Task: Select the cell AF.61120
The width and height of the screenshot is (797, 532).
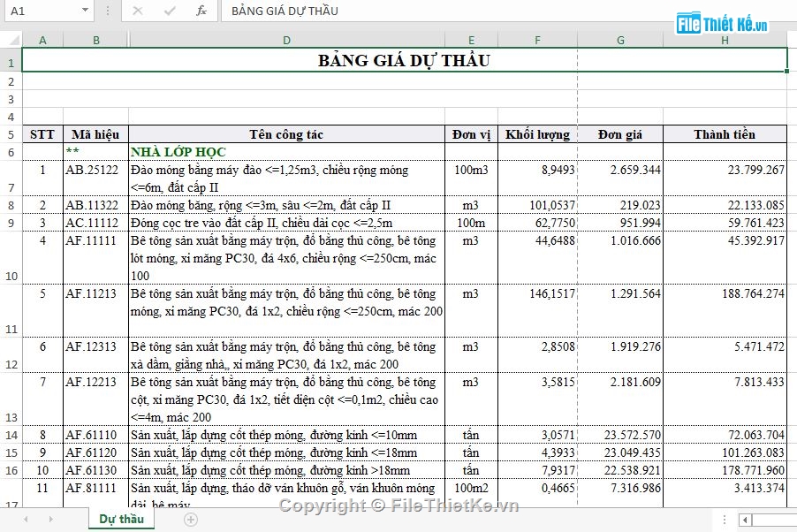Action: (96, 452)
